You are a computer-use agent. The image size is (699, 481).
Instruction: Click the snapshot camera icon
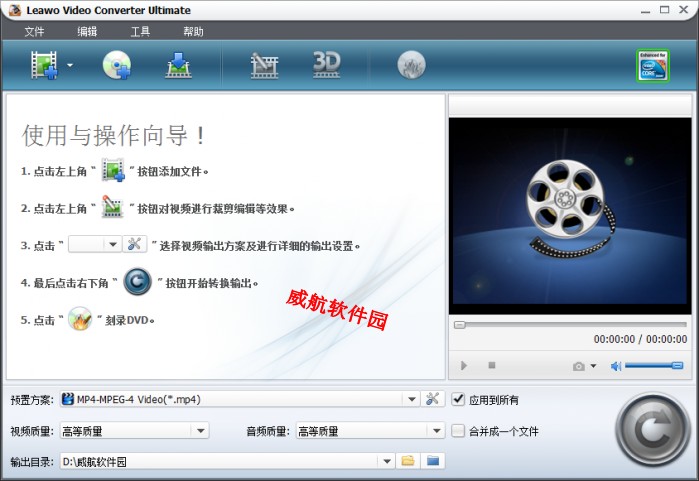[579, 366]
